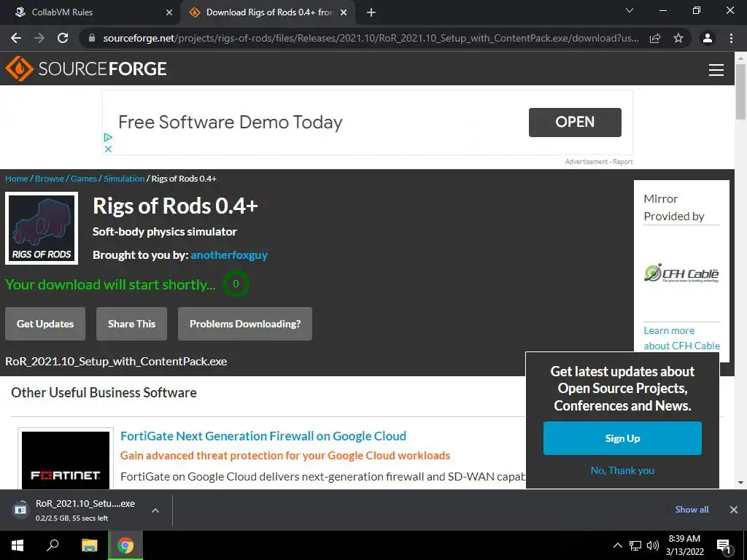747x560 pixels.
Task: Click the browser forward arrow
Action: point(39,38)
